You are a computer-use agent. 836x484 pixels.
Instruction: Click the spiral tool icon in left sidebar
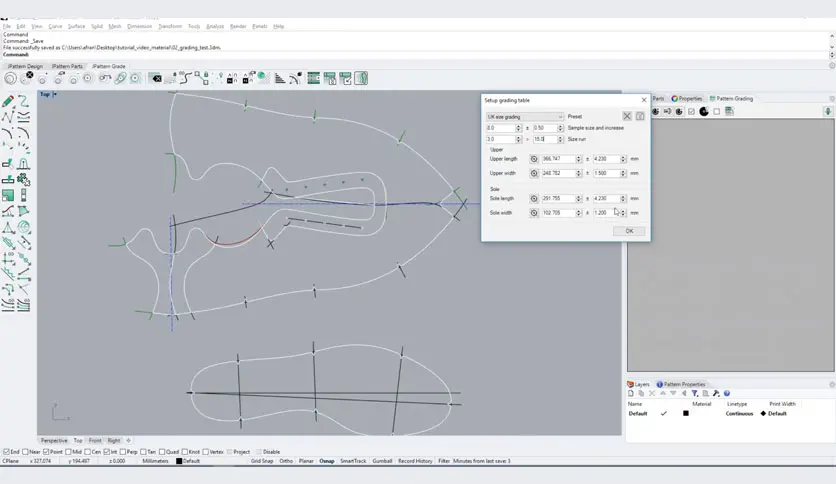(23, 228)
